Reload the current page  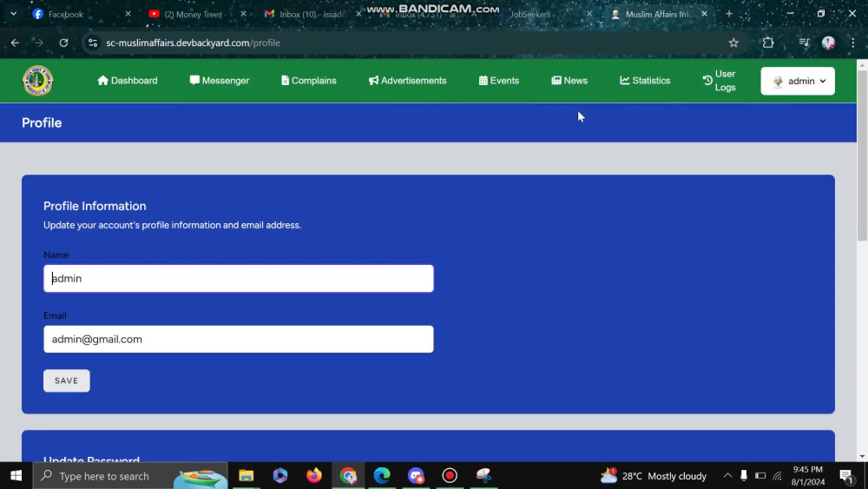[63, 43]
